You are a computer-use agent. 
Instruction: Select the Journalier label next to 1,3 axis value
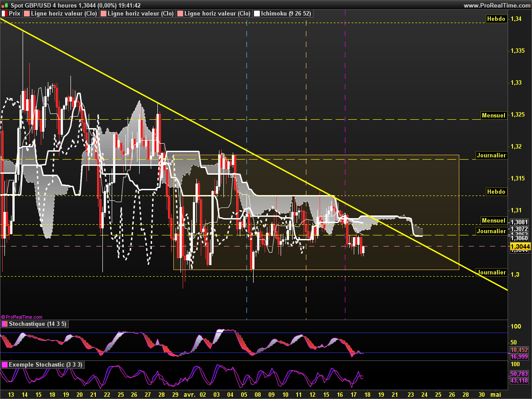point(491,272)
